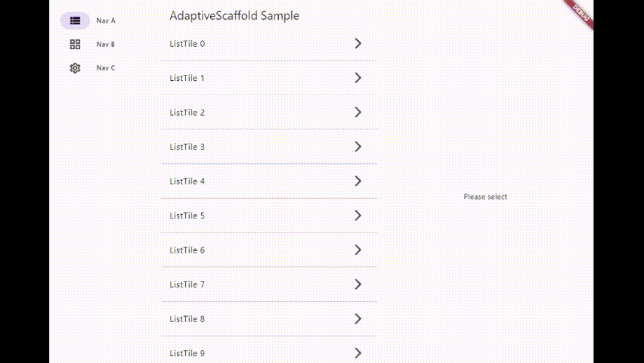The image size is (644, 363).
Task: Select the ListTile 8 text label
Action: click(x=187, y=319)
